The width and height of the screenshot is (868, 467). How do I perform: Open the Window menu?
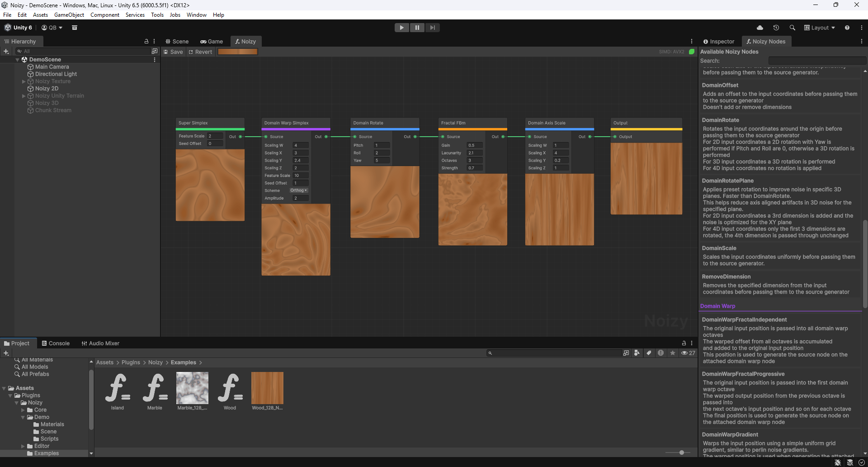[197, 15]
